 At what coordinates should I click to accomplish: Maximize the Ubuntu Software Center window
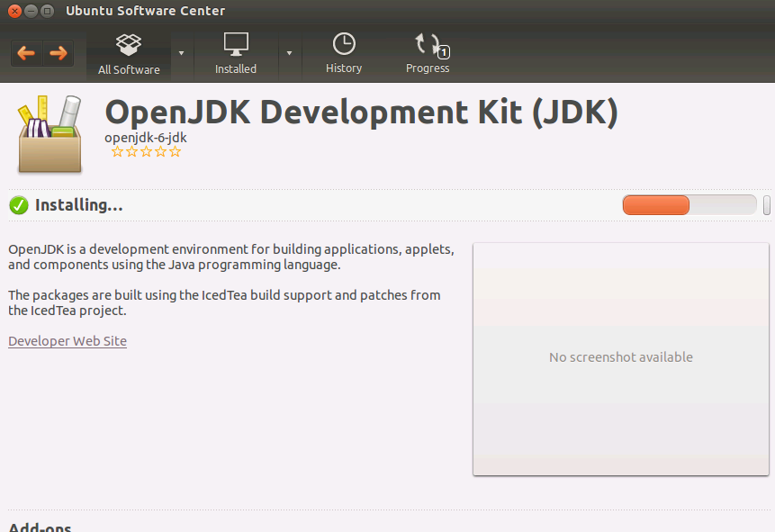[47, 11]
